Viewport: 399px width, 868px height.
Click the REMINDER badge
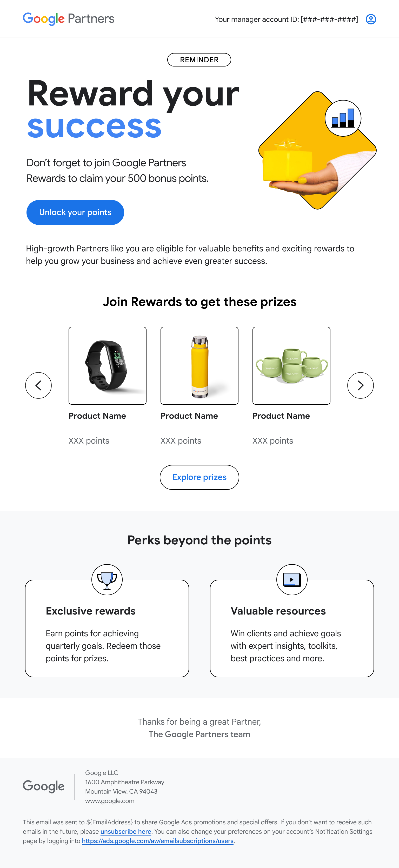199,60
